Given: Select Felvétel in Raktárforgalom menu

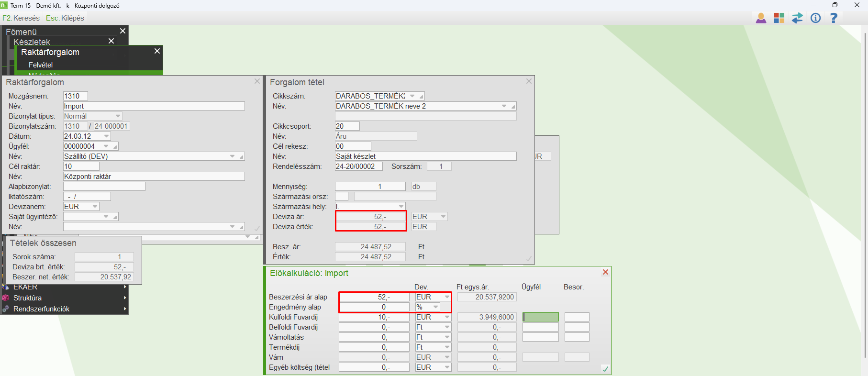Looking at the screenshot, I should 41,65.
